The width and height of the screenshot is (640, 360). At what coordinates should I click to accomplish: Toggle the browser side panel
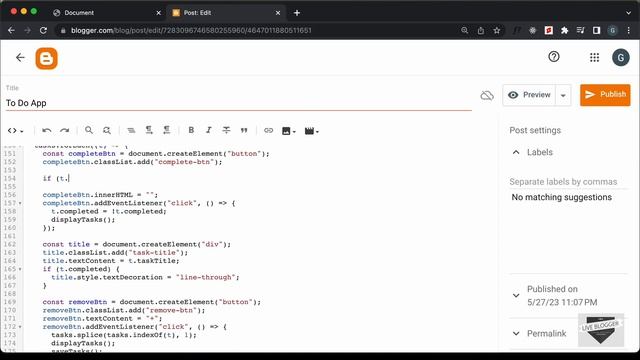pos(596,31)
